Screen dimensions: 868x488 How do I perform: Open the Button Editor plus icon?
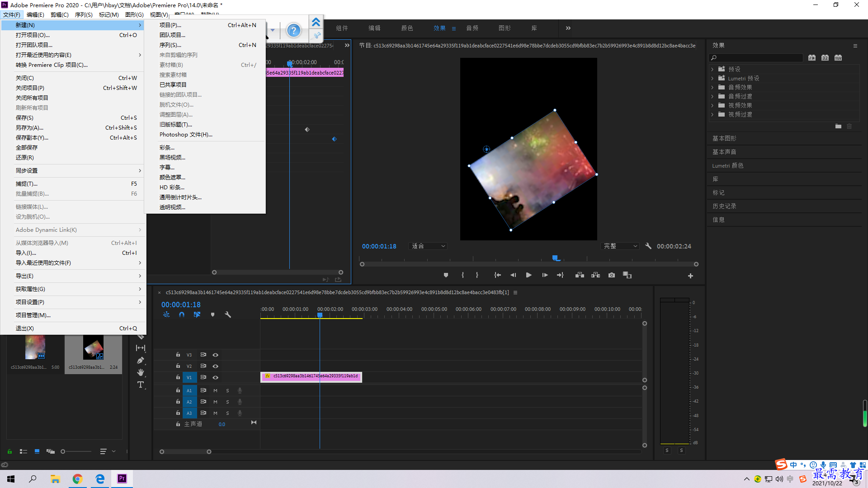tap(690, 276)
